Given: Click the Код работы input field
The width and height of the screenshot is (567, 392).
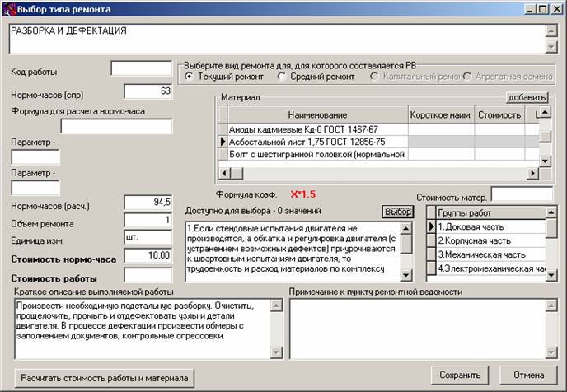Looking at the screenshot, I should [x=142, y=68].
